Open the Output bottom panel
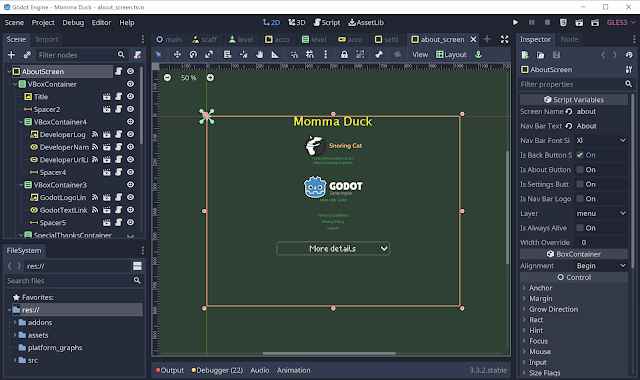 click(170, 370)
